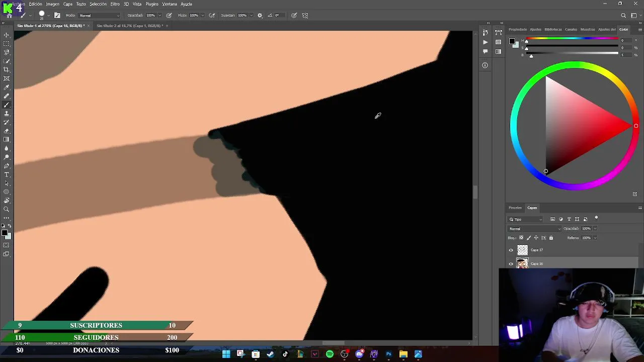Click the foreground color swatch in Color panel

pyautogui.click(x=512, y=41)
